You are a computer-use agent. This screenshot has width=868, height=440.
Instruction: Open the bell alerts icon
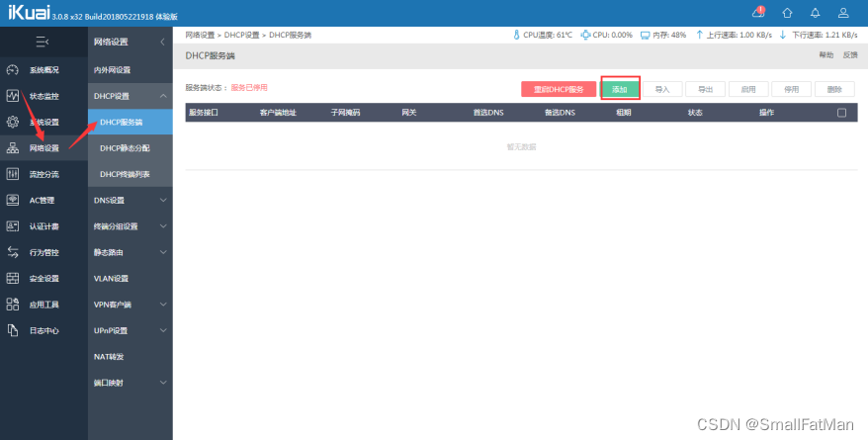[x=815, y=13]
